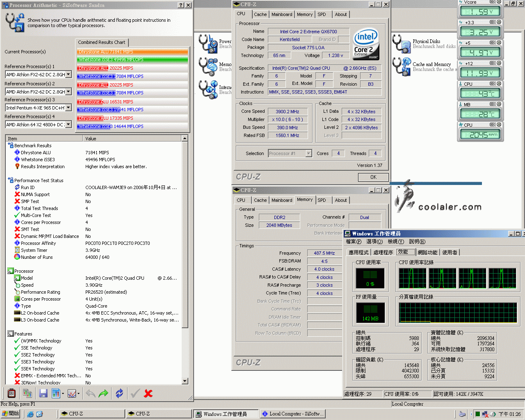The image size is (525, 420).
Task: Click the Item column header
Action: pyautogui.click(x=44, y=139)
